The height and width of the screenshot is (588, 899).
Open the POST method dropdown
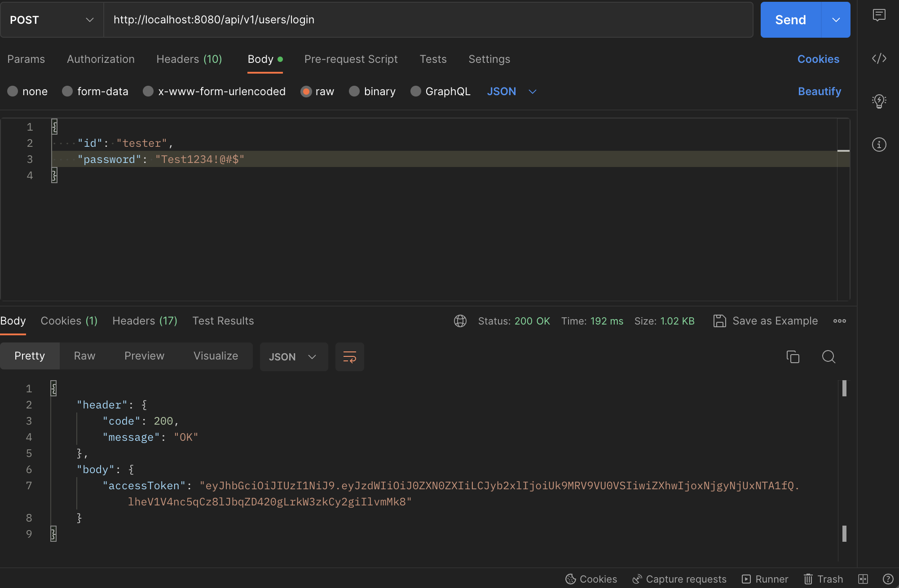(52, 20)
